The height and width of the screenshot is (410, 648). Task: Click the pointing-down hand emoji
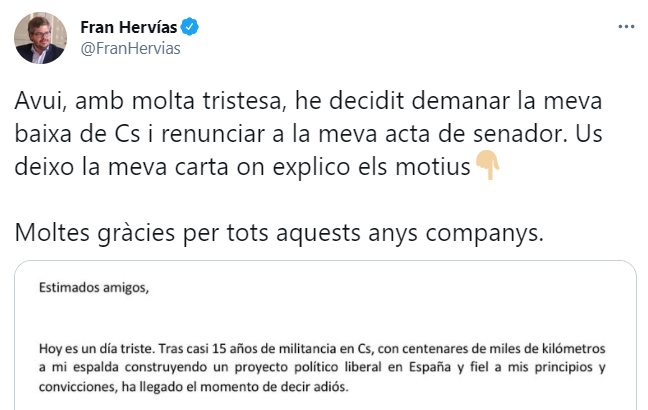tap(487, 165)
